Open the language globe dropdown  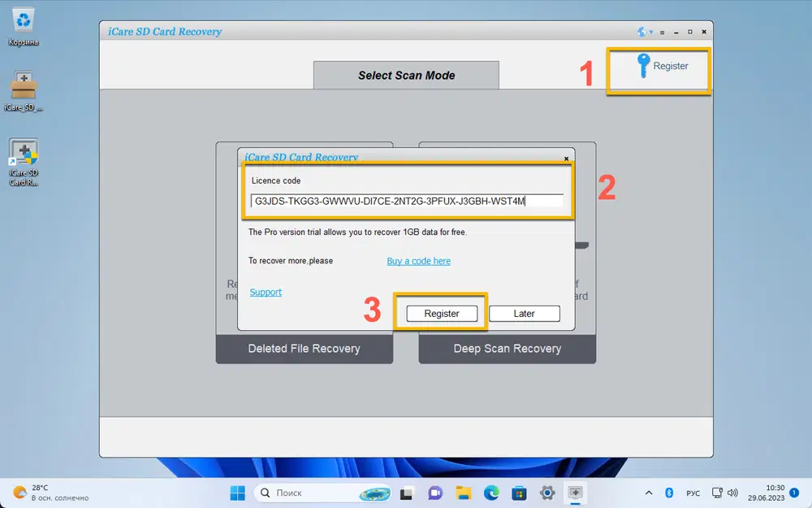[x=645, y=32]
